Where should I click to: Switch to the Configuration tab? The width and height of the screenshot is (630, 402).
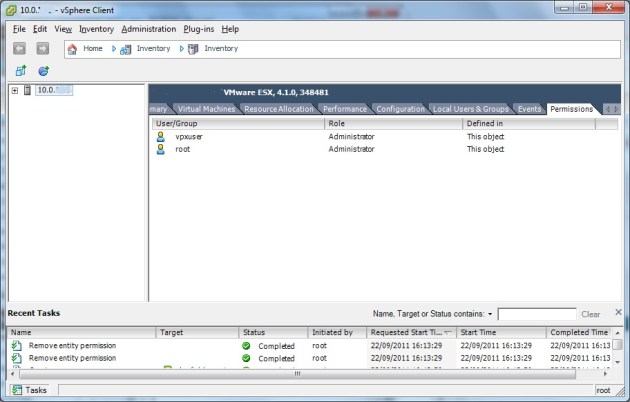click(x=400, y=109)
